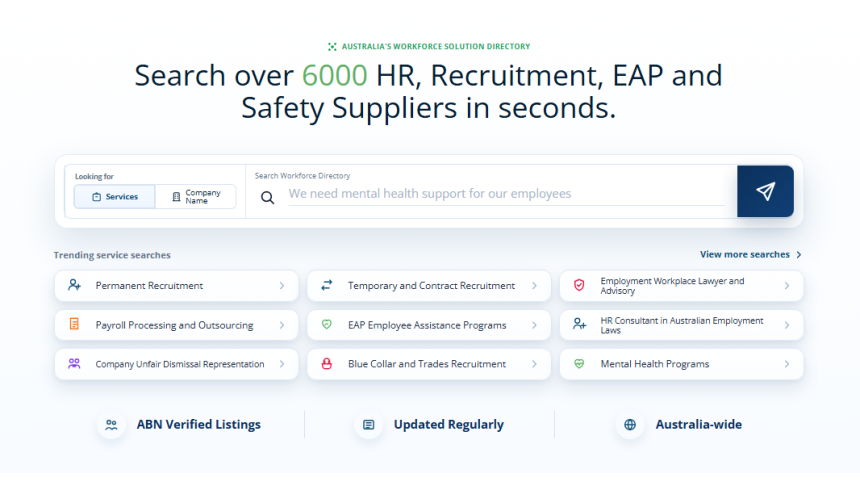
Task: Click the ABN Verified Listings people icon
Action: tap(111, 425)
